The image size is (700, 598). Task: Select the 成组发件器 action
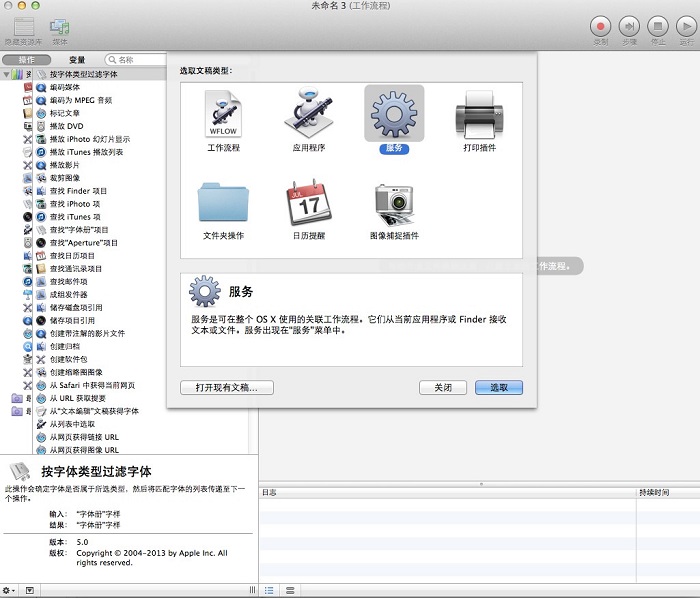pyautogui.click(x=100, y=295)
